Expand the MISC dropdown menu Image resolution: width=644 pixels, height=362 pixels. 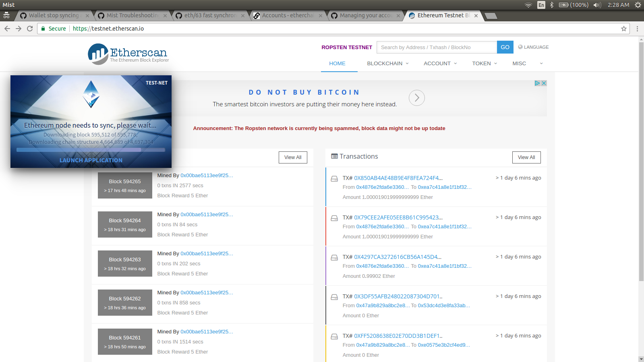coord(528,64)
